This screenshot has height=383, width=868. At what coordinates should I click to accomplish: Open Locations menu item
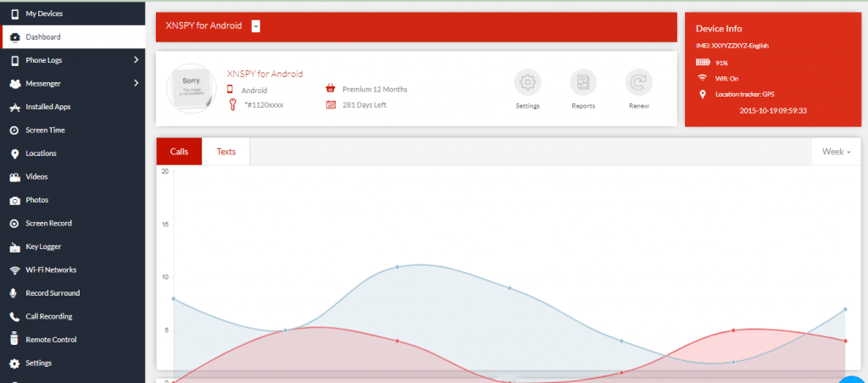73,153
